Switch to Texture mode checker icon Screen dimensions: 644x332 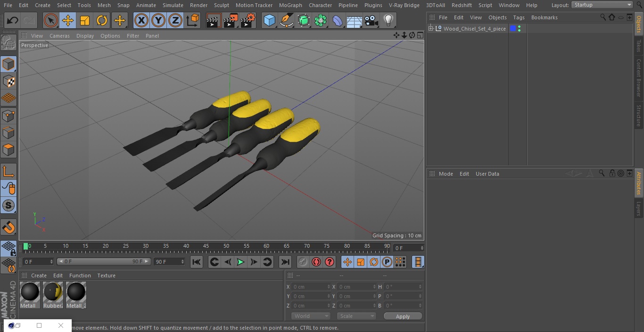[x=8, y=81]
